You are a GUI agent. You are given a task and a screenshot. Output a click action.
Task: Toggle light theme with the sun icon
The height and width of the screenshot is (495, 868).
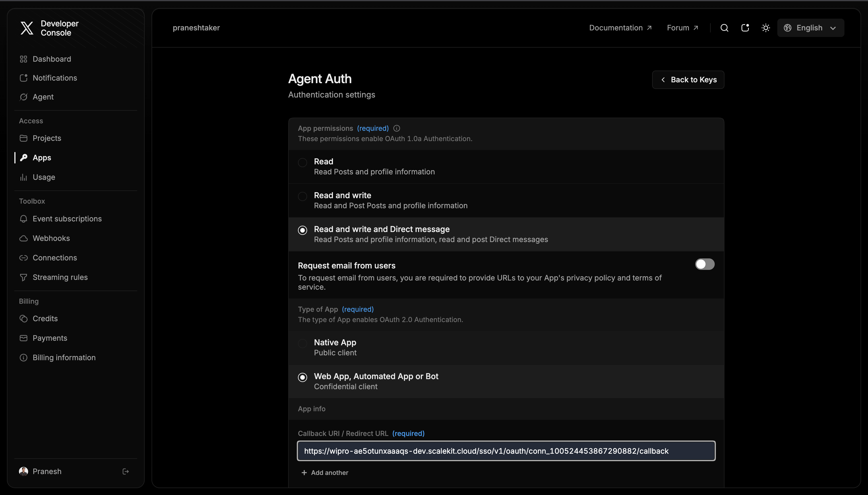766,28
